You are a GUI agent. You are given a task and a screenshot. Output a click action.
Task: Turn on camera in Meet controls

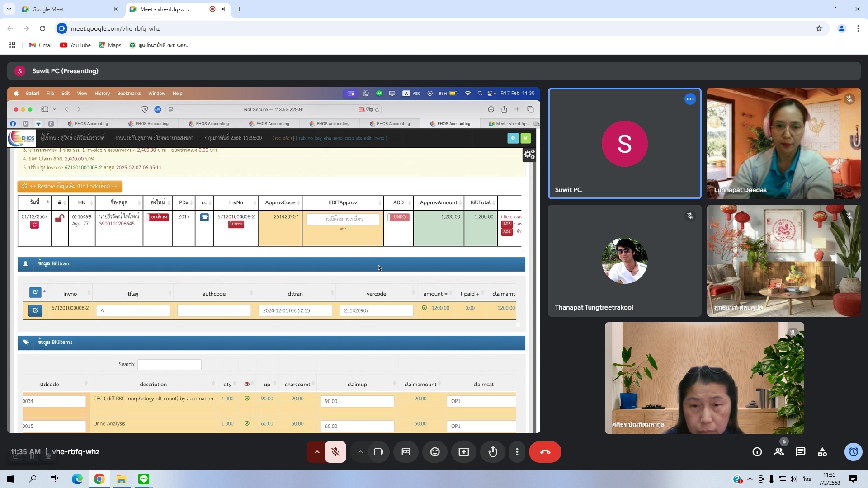(379, 452)
